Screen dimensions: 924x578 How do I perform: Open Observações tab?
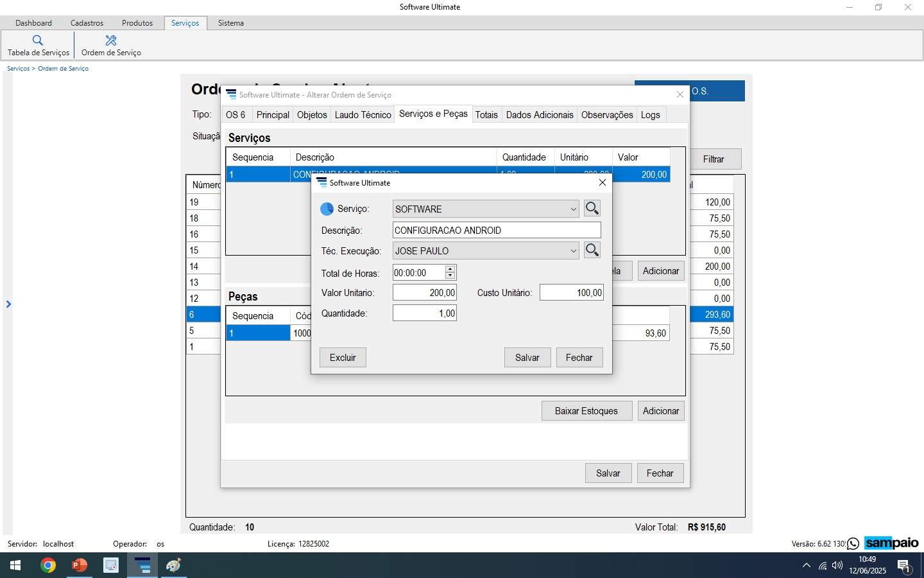click(x=607, y=115)
